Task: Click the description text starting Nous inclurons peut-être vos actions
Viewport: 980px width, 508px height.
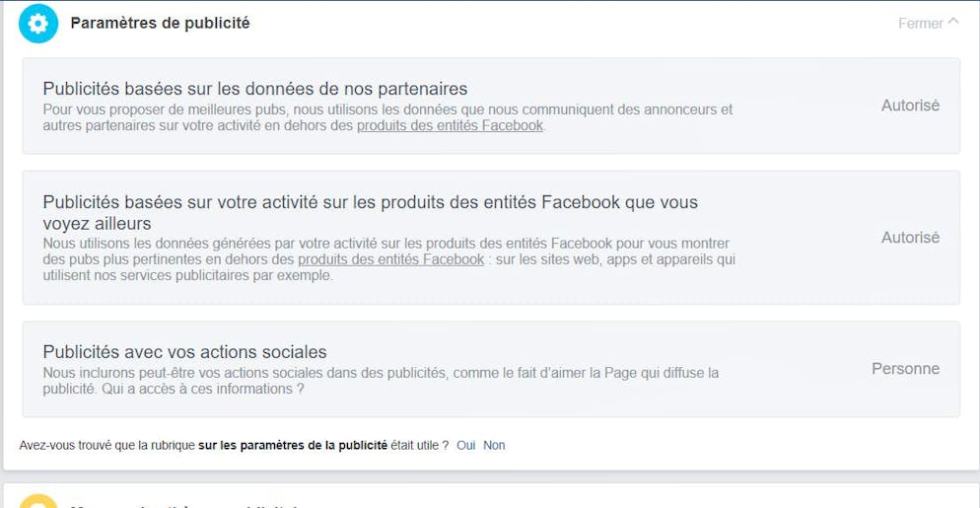Action: 381,381
